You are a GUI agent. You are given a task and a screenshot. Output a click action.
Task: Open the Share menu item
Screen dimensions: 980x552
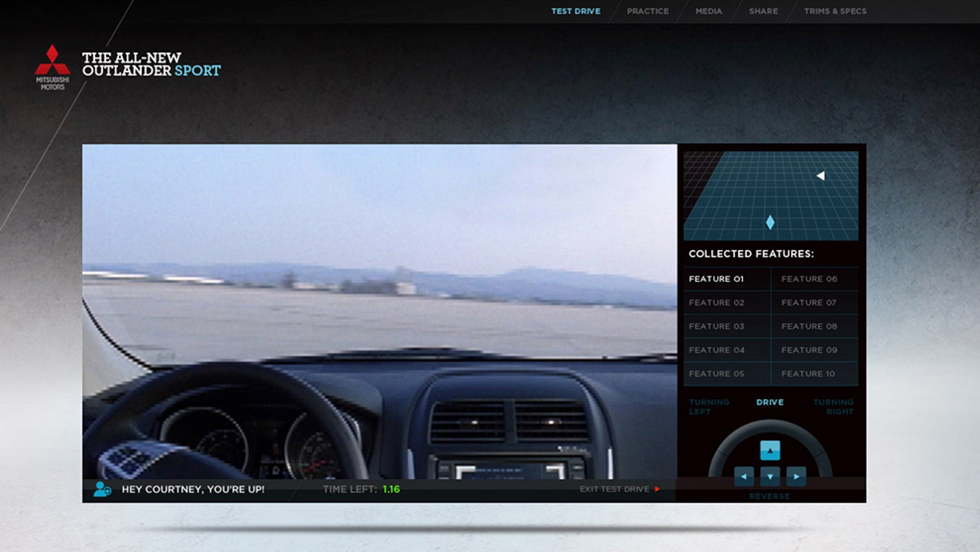coord(763,11)
